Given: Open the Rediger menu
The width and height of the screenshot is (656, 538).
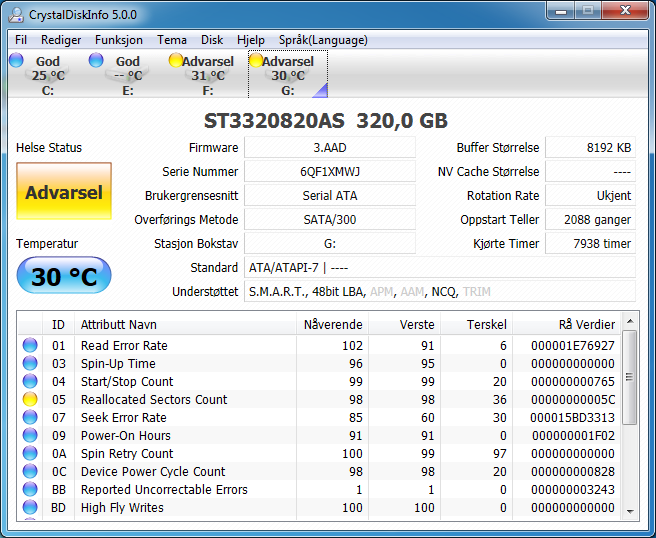Looking at the screenshot, I should (61, 40).
